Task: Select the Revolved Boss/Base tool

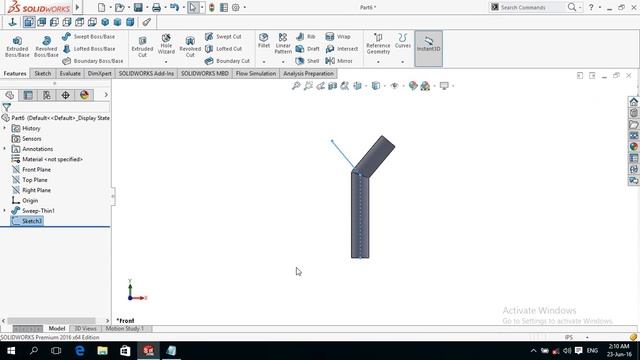Action: click(x=46, y=46)
